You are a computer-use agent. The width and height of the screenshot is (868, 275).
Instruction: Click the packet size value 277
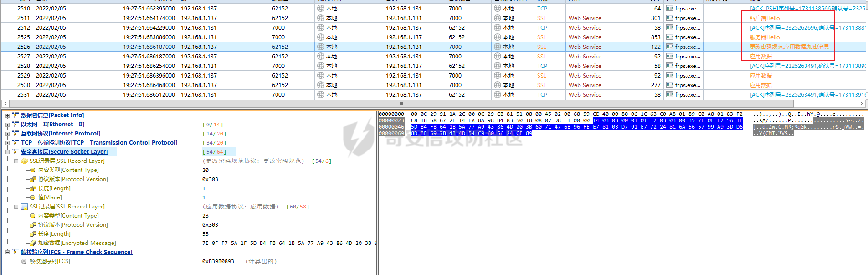point(656,85)
